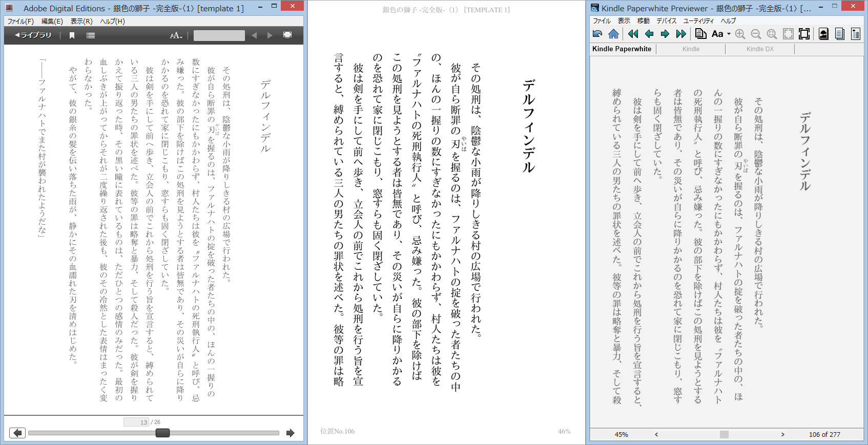Viewport: 868px width, 445px height.
Task: Open the 編集(E) menu
Action: (52, 22)
